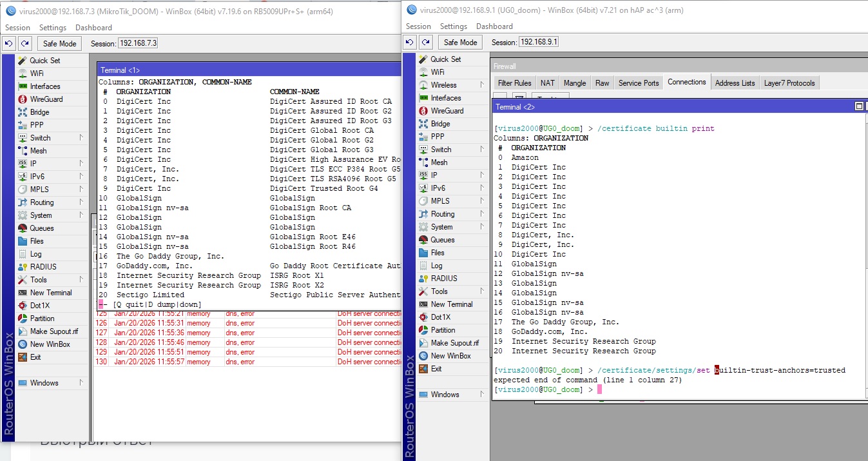Switch to Raw tab in Firewall
This screenshot has width=868, height=461.
(602, 83)
